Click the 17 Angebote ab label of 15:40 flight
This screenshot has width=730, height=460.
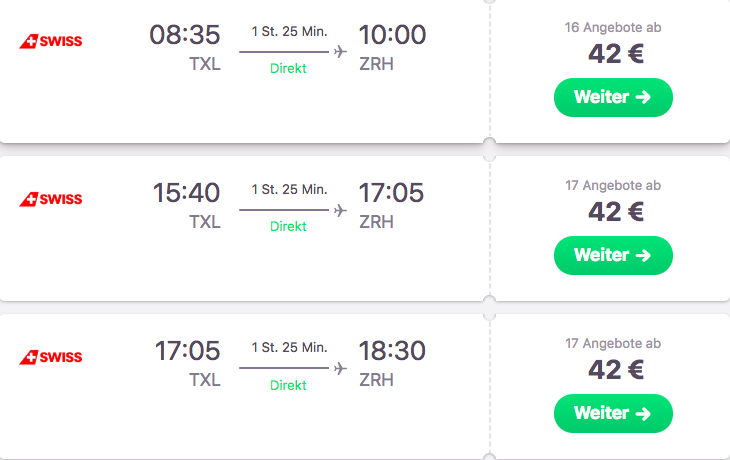[613, 185]
